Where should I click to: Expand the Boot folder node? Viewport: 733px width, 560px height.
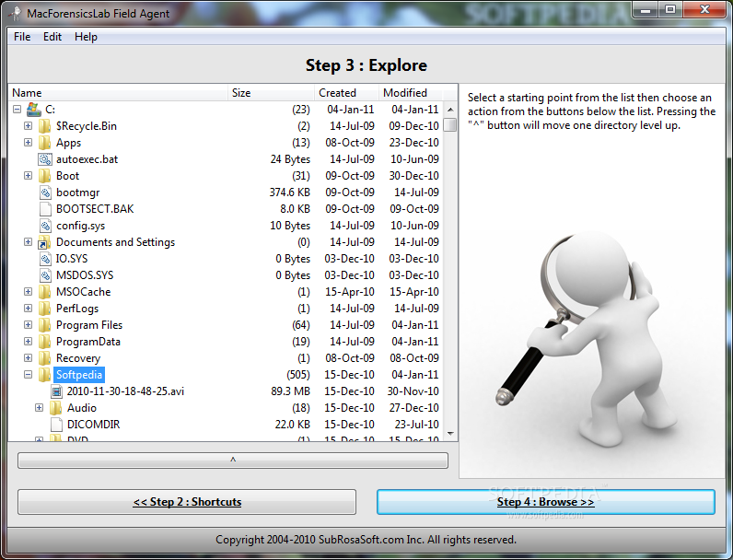tap(28, 175)
